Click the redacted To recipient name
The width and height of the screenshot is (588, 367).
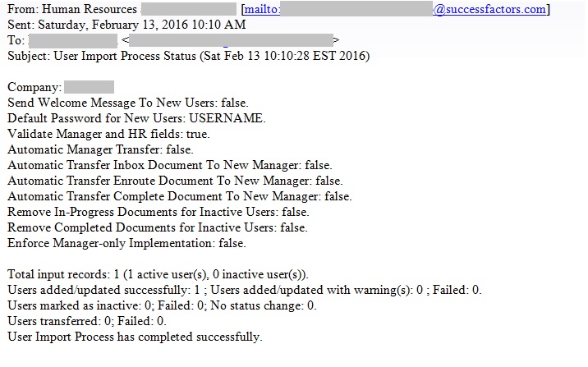click(x=73, y=40)
